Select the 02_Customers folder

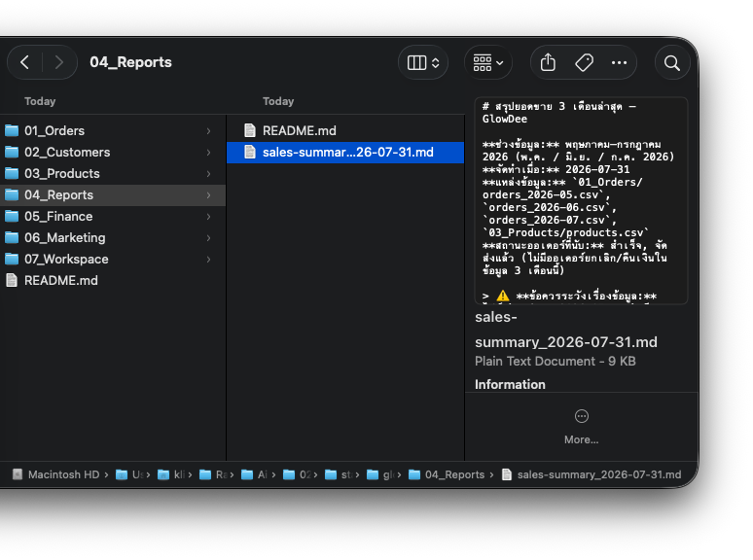pyautogui.click(x=113, y=152)
